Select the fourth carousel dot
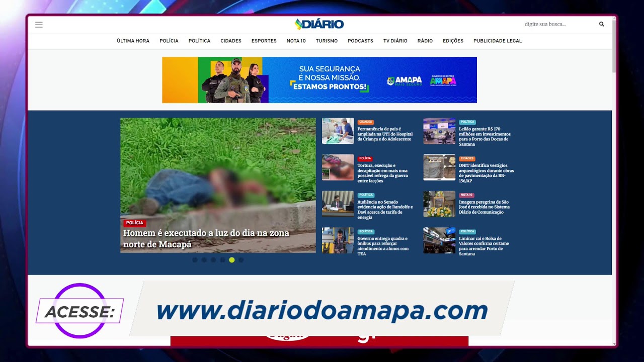 click(x=222, y=260)
